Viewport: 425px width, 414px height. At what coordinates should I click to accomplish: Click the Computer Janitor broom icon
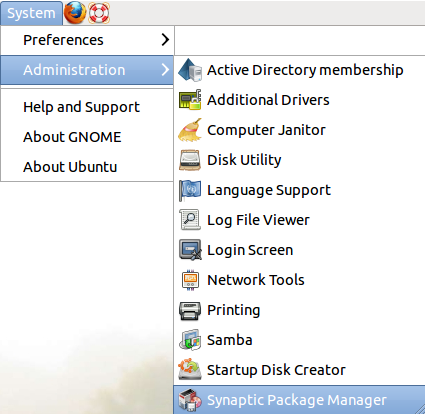coord(190,130)
